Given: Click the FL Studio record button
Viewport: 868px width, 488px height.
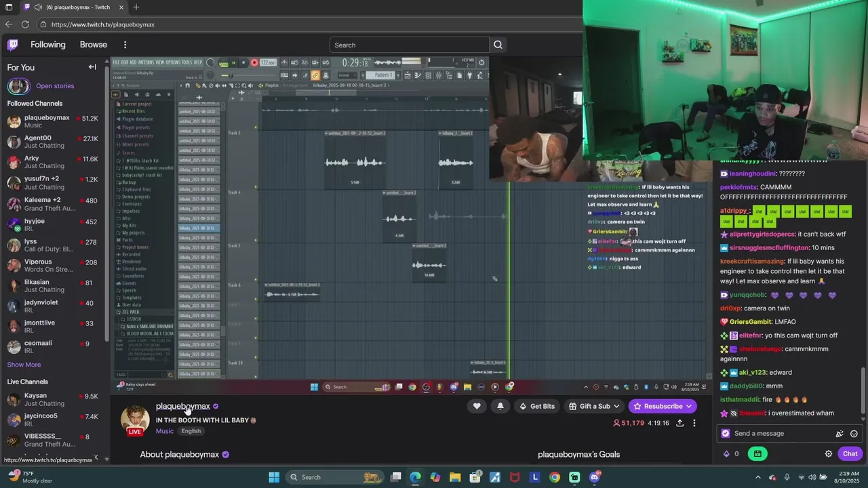Looking at the screenshot, I should (254, 62).
